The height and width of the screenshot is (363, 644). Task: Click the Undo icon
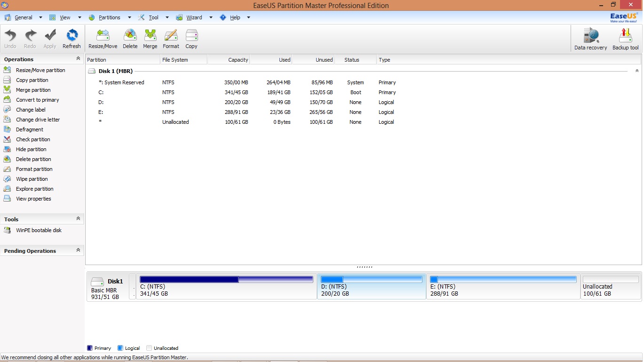(10, 39)
